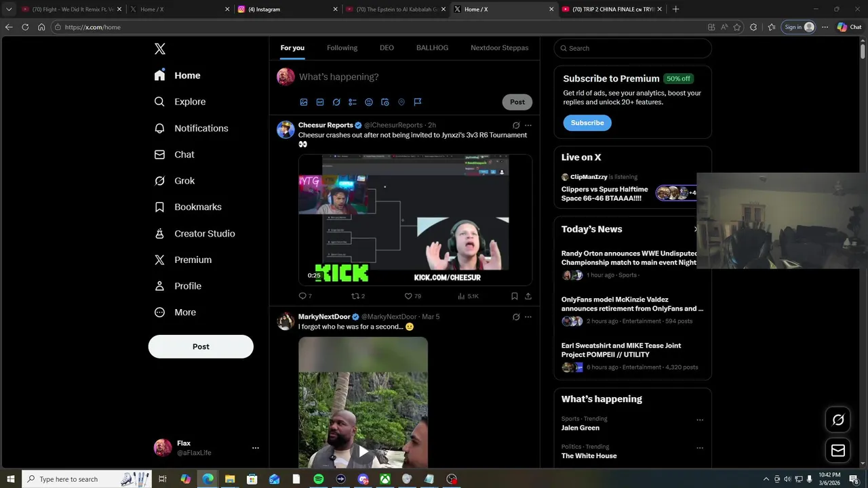868x488 pixels.
Task: Open MarkyNextDoor profile name
Action: pyautogui.click(x=324, y=317)
